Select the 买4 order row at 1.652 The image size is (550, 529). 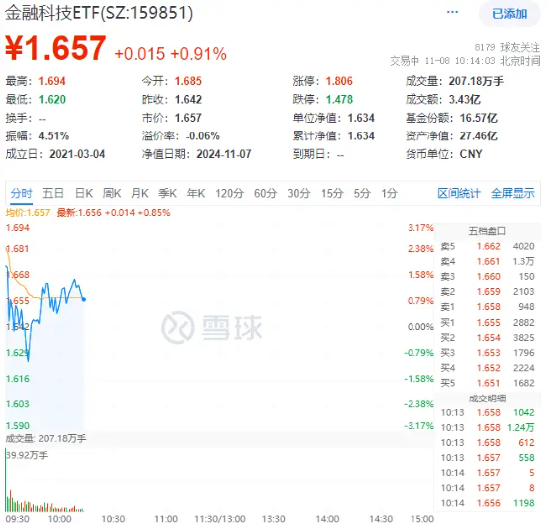pyautogui.click(x=487, y=368)
